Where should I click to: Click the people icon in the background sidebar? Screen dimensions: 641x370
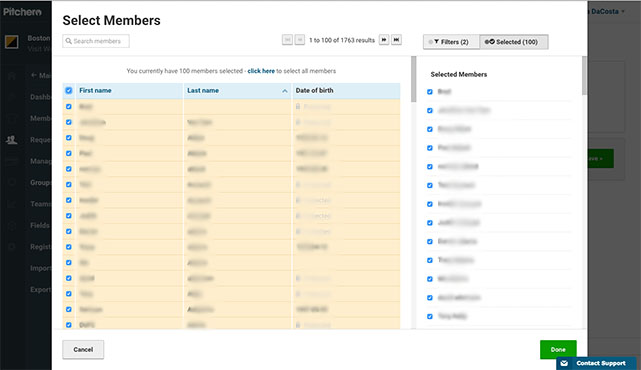12,140
